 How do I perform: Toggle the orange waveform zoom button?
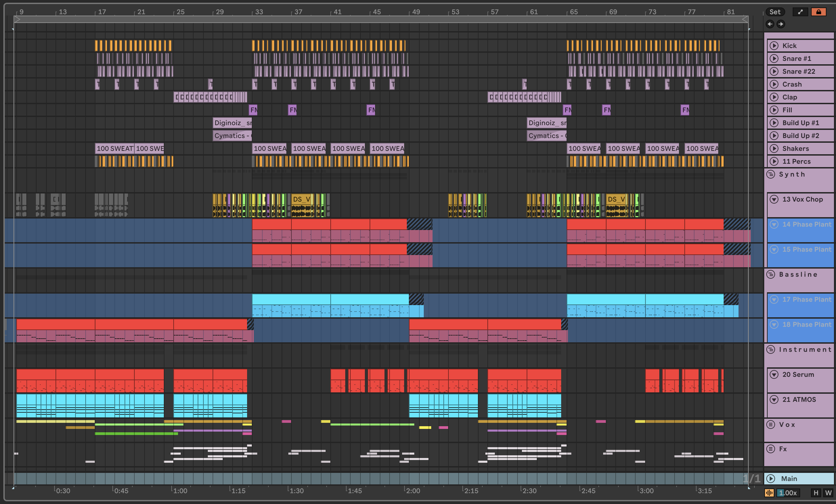(x=769, y=493)
